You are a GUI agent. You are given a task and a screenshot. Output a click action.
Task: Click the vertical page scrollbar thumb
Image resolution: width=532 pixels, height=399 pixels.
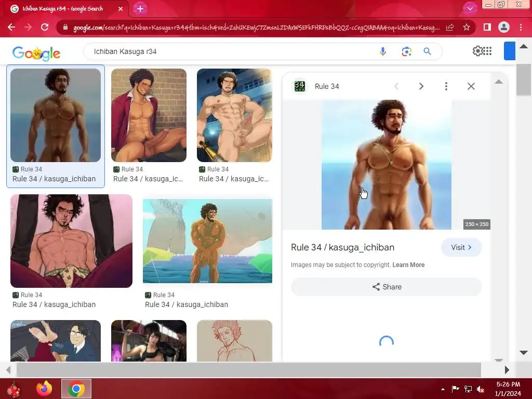[x=524, y=79]
